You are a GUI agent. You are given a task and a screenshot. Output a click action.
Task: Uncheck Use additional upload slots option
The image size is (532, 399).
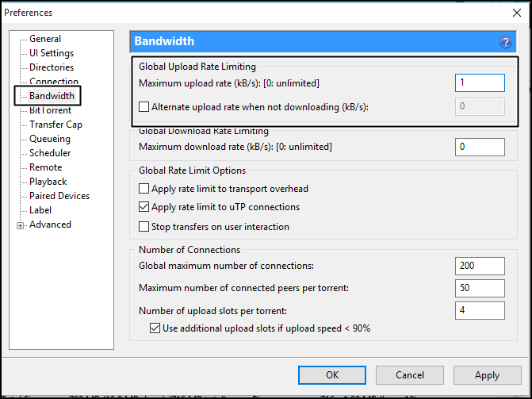point(155,328)
